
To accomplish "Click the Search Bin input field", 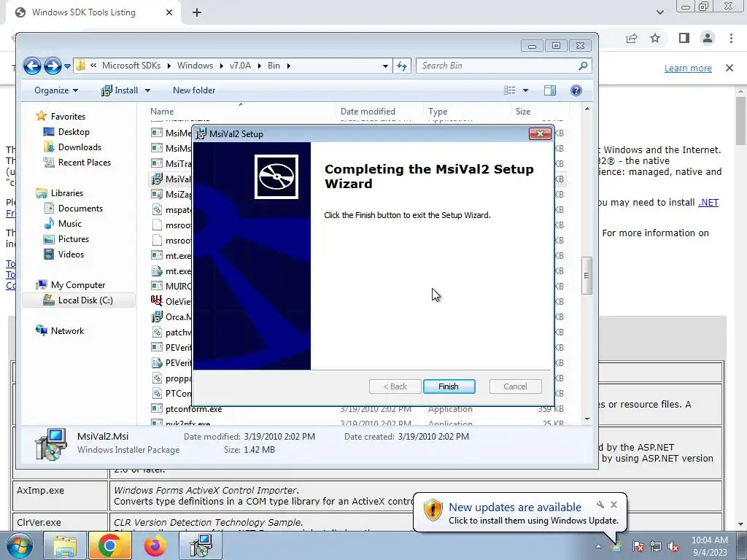I will [498, 66].
